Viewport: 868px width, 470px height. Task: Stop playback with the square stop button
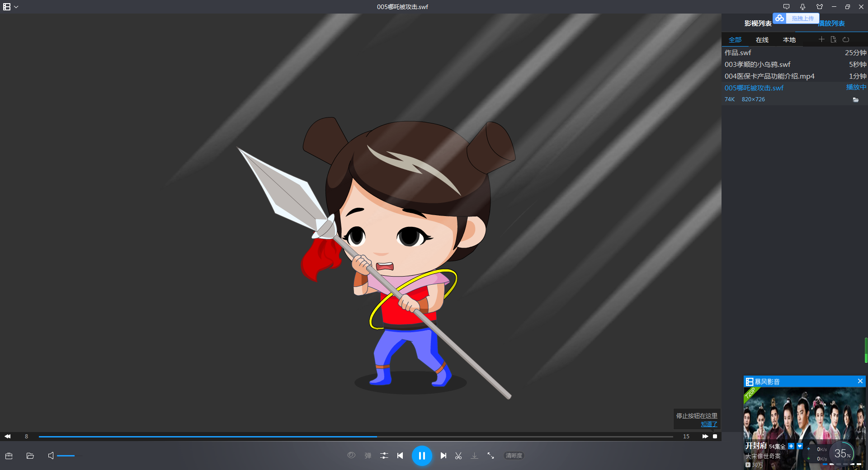[x=715, y=436]
